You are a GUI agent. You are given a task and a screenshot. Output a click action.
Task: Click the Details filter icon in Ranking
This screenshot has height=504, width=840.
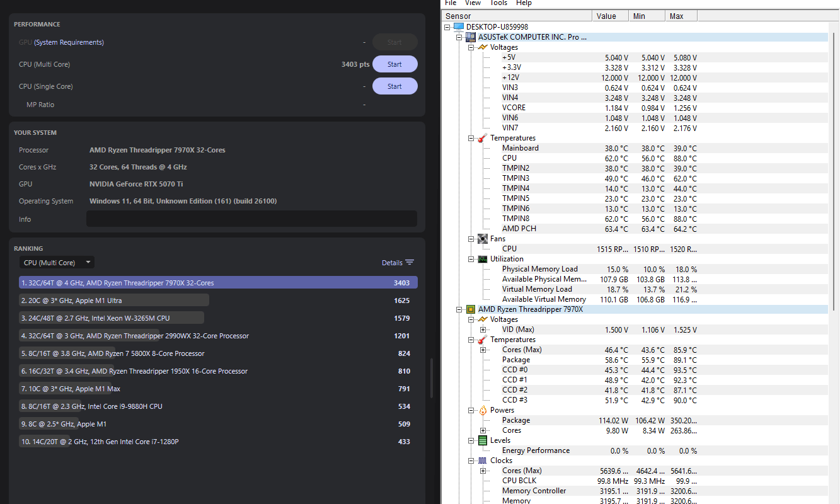pos(410,263)
